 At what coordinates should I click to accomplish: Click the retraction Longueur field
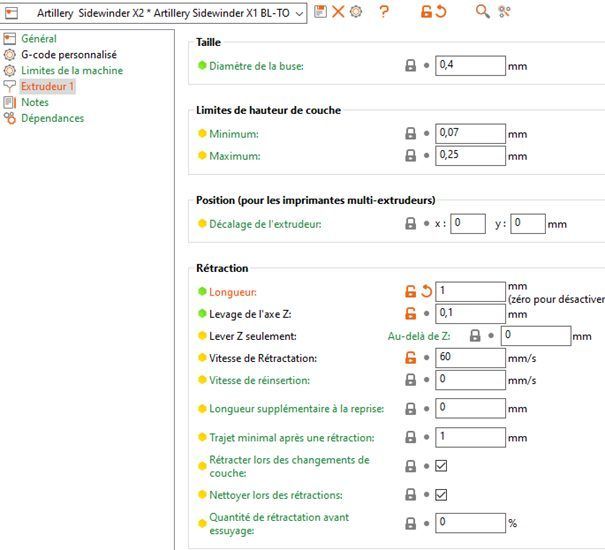(470, 291)
